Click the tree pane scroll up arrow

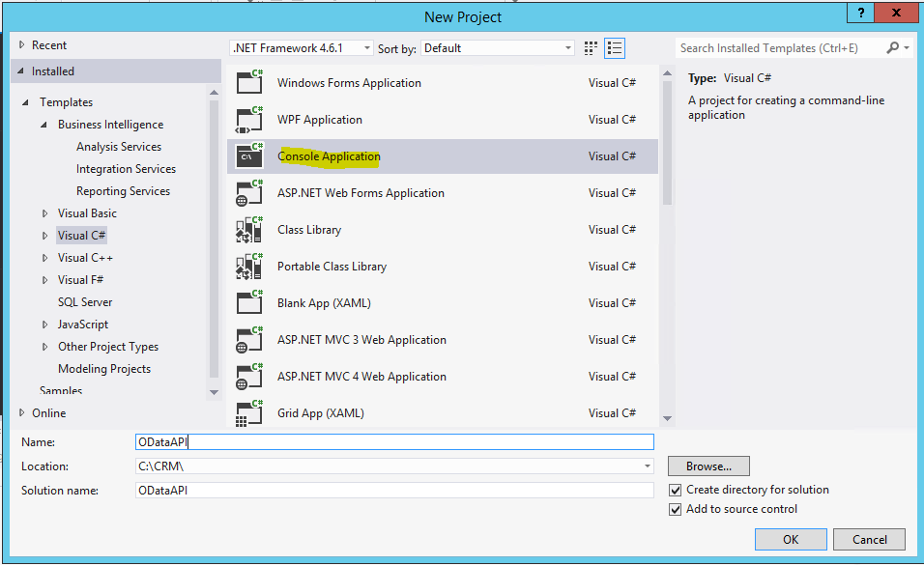click(214, 93)
